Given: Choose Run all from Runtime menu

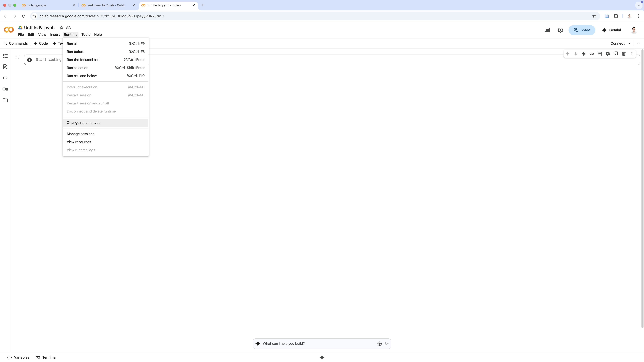Looking at the screenshot, I should [72, 43].
